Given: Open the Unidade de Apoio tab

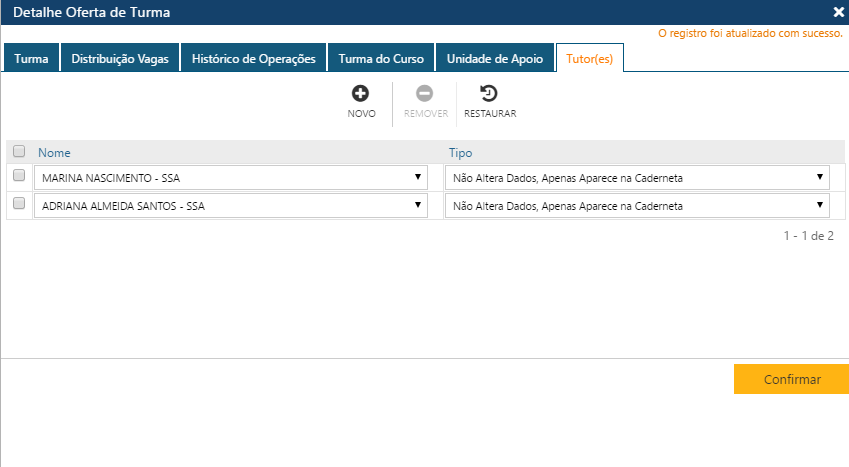Looking at the screenshot, I should (494, 59).
